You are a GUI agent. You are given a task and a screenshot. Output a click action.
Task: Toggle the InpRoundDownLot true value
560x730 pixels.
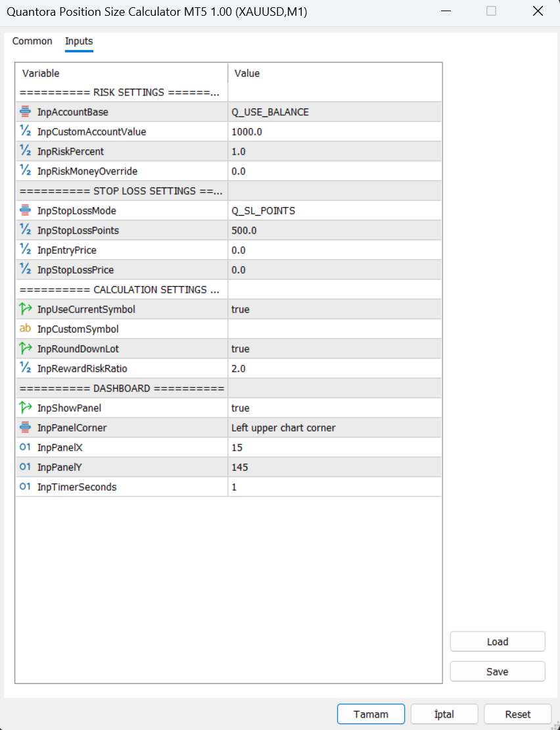335,349
